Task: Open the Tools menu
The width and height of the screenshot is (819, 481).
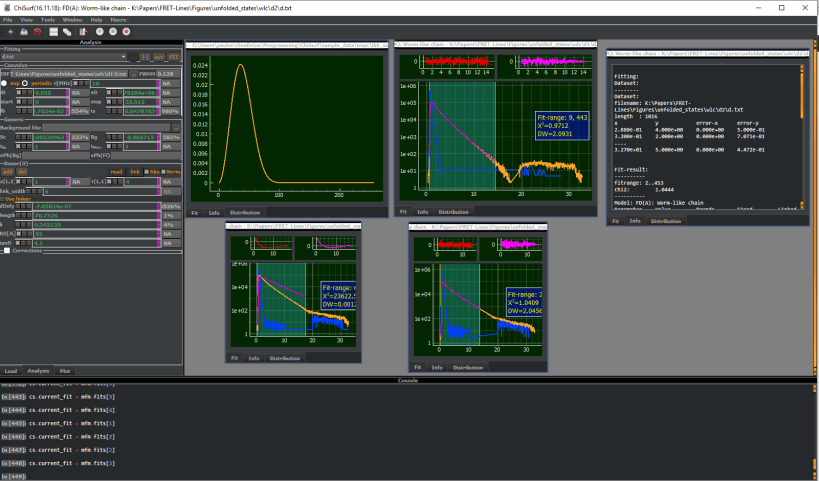Action: 47,19
